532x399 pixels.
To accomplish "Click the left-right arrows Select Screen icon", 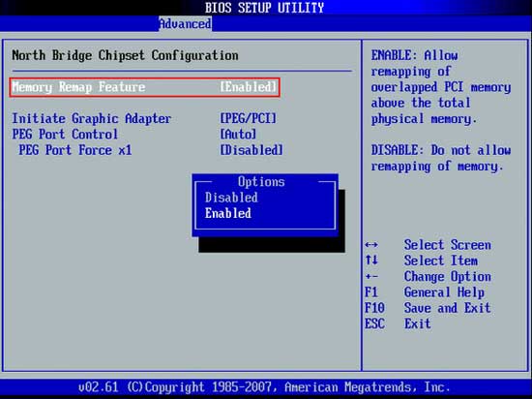I will coord(371,245).
